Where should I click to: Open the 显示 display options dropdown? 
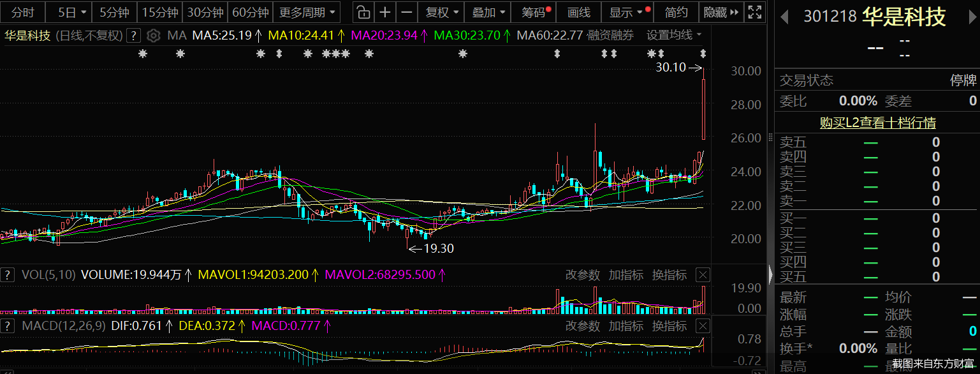[627, 12]
